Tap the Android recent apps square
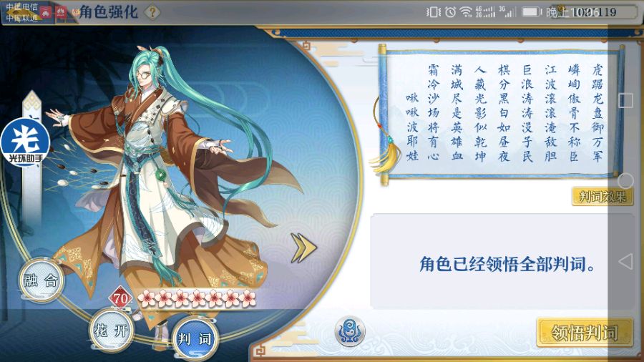 [x=625, y=100]
